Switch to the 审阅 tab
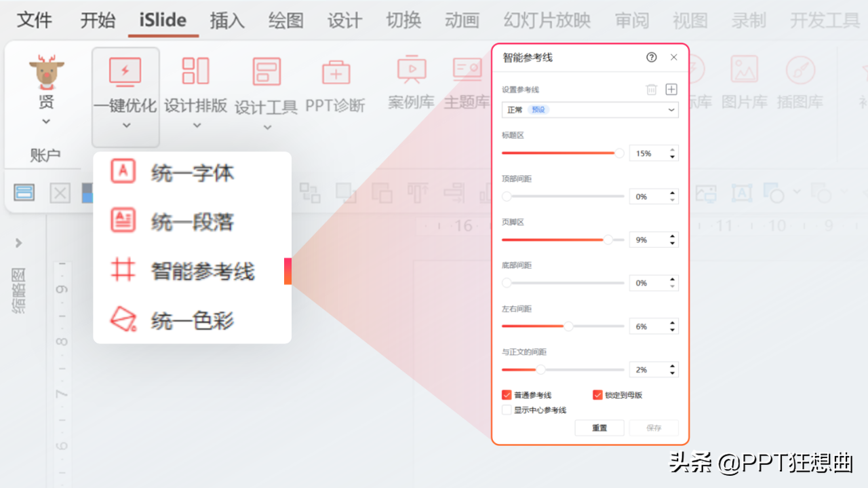 [x=632, y=20]
